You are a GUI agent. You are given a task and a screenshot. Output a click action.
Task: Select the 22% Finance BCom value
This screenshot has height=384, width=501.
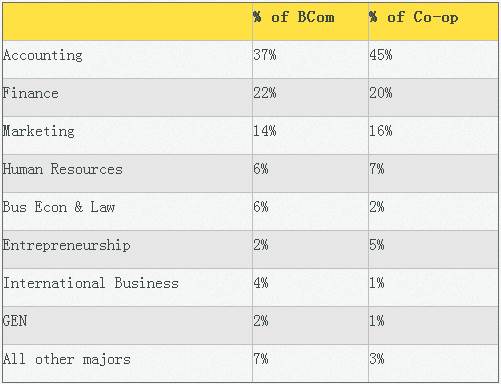(x=265, y=93)
